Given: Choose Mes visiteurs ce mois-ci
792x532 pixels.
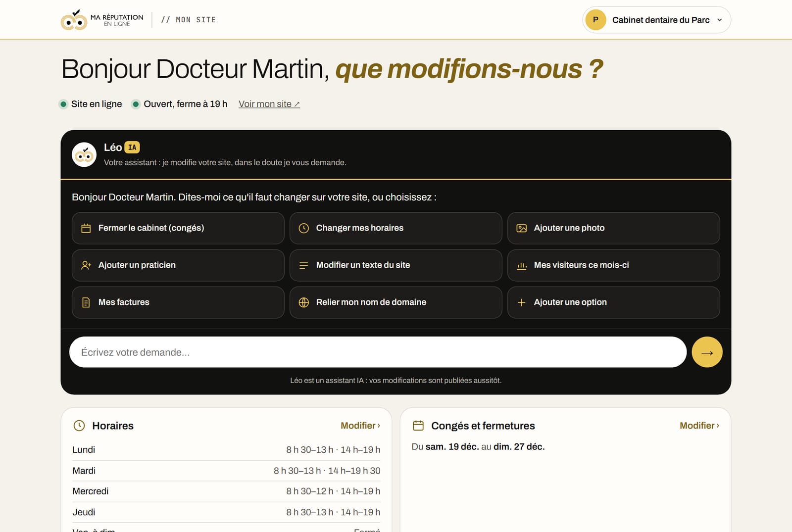Looking at the screenshot, I should pos(614,265).
